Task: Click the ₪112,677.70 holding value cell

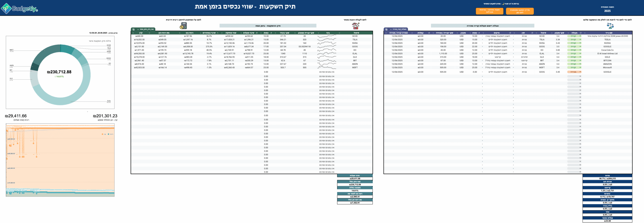Action: [229, 54]
